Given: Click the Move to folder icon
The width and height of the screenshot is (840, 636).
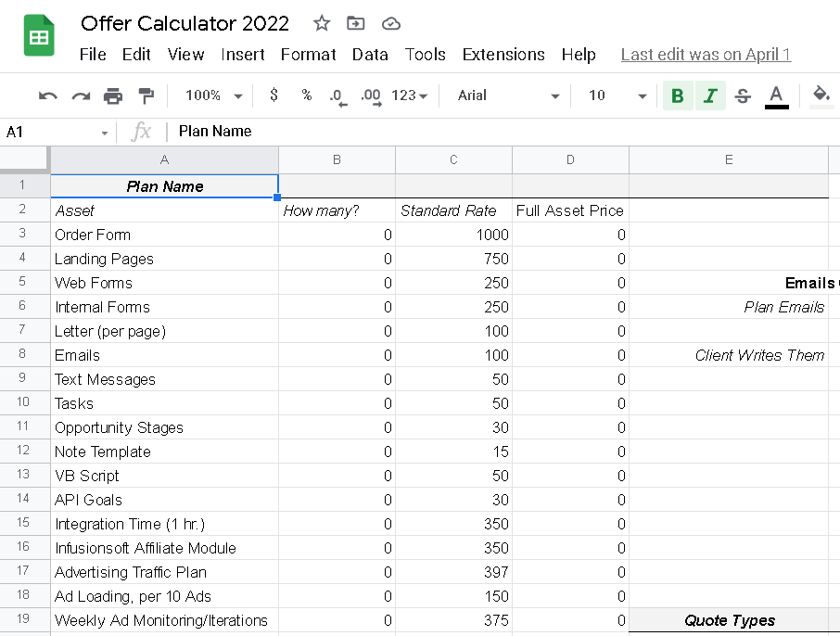Looking at the screenshot, I should tap(355, 23).
